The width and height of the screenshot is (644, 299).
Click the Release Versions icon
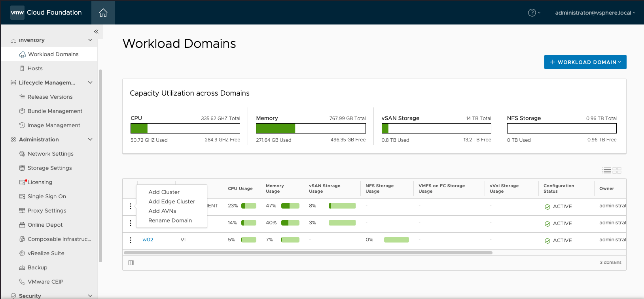click(x=23, y=97)
